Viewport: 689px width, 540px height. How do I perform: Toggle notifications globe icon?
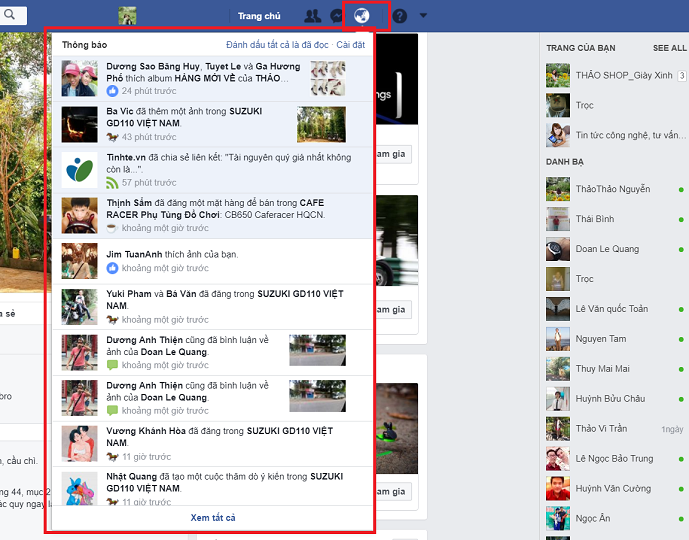[362, 16]
